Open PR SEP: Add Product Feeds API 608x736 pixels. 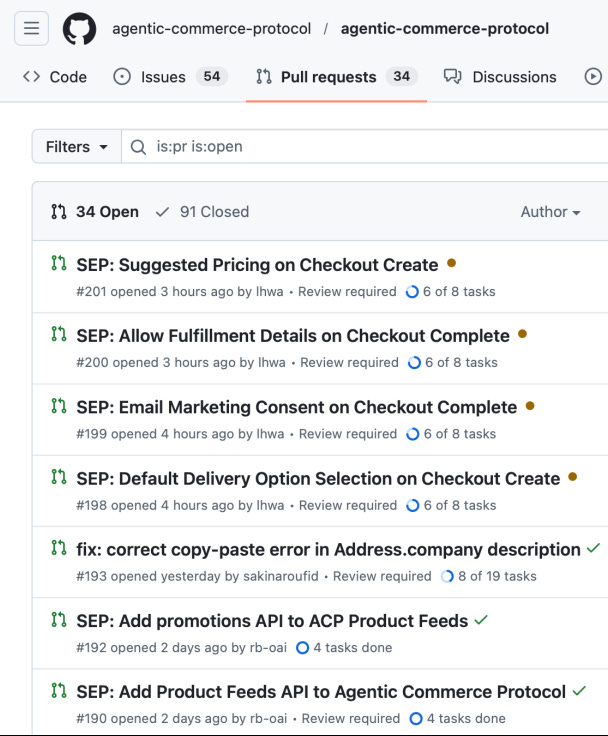[321, 692]
